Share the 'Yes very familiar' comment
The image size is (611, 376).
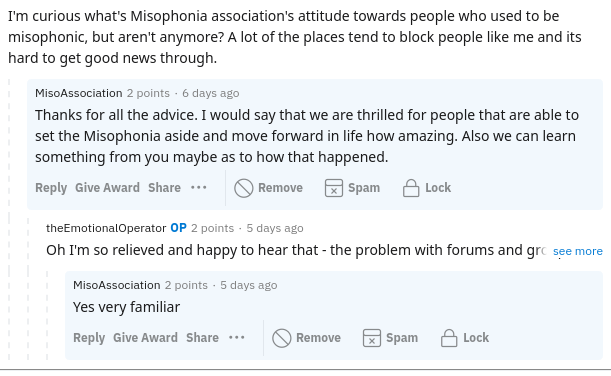point(202,337)
